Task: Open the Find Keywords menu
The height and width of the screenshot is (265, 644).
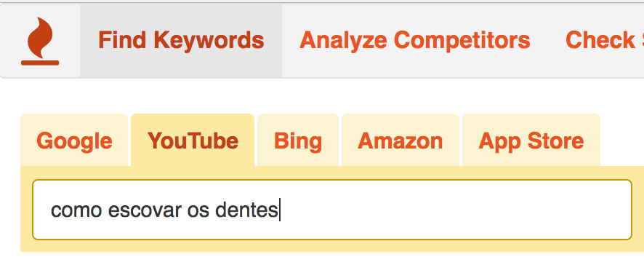Action: [181, 40]
